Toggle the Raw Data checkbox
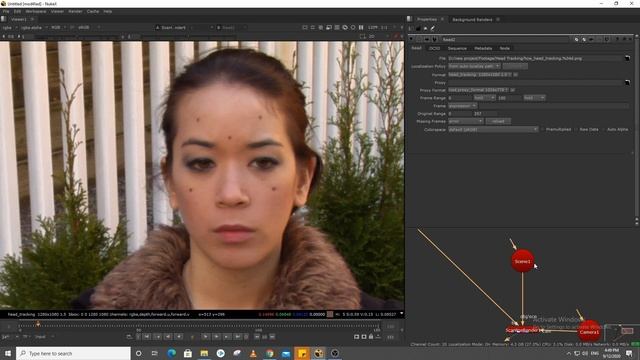Viewport: 640px width, 360px height. [x=576, y=129]
